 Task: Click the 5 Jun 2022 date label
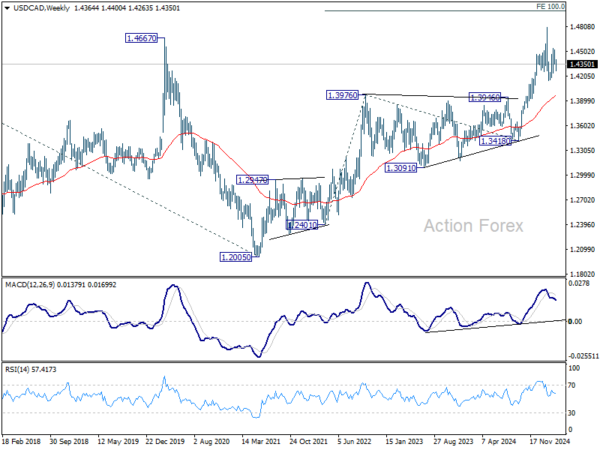[x=354, y=441]
